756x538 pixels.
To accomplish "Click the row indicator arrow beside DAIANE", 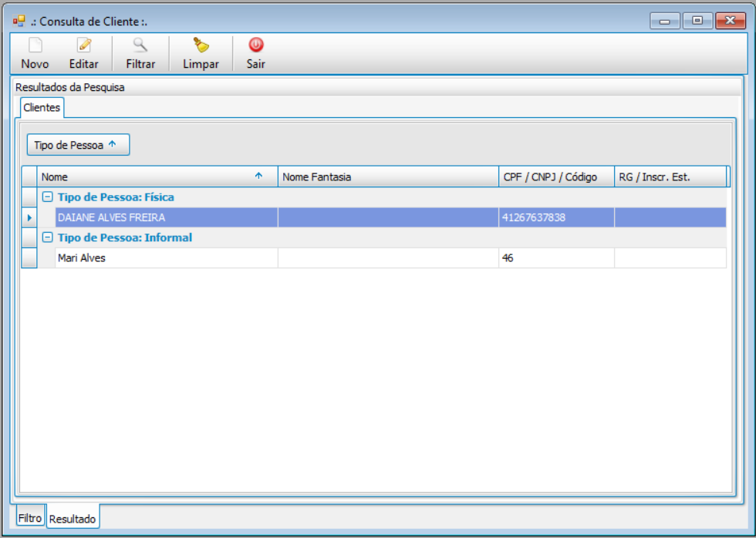I will [x=29, y=217].
